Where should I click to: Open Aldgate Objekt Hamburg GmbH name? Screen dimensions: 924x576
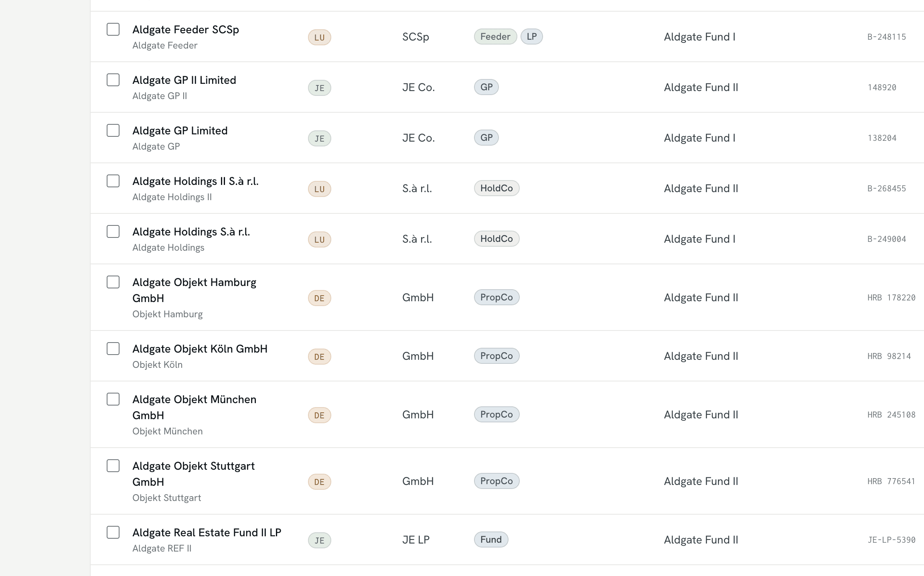coord(195,290)
